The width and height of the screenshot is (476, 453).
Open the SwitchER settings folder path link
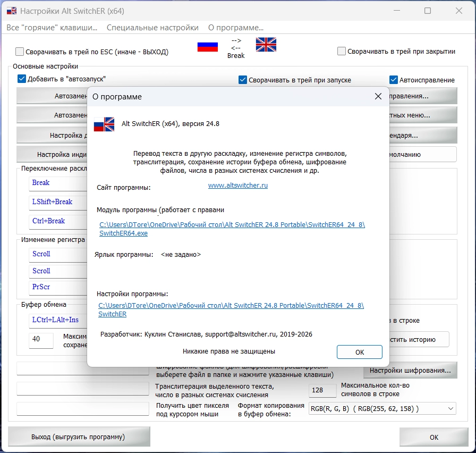(x=231, y=309)
